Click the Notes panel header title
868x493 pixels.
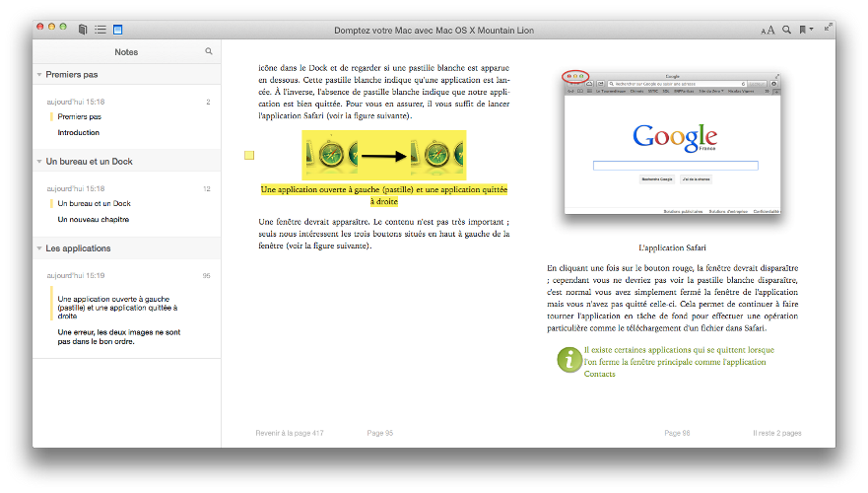[x=126, y=51]
